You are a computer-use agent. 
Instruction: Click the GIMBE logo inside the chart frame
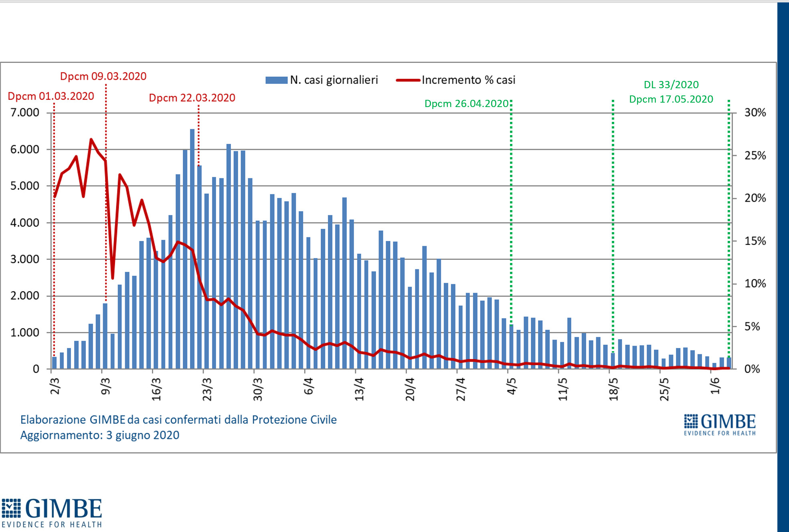coord(720,425)
